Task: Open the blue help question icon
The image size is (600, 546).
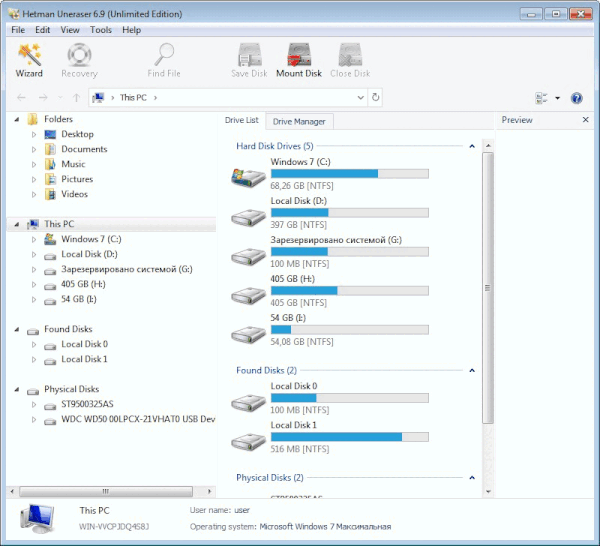Action: pos(576,98)
